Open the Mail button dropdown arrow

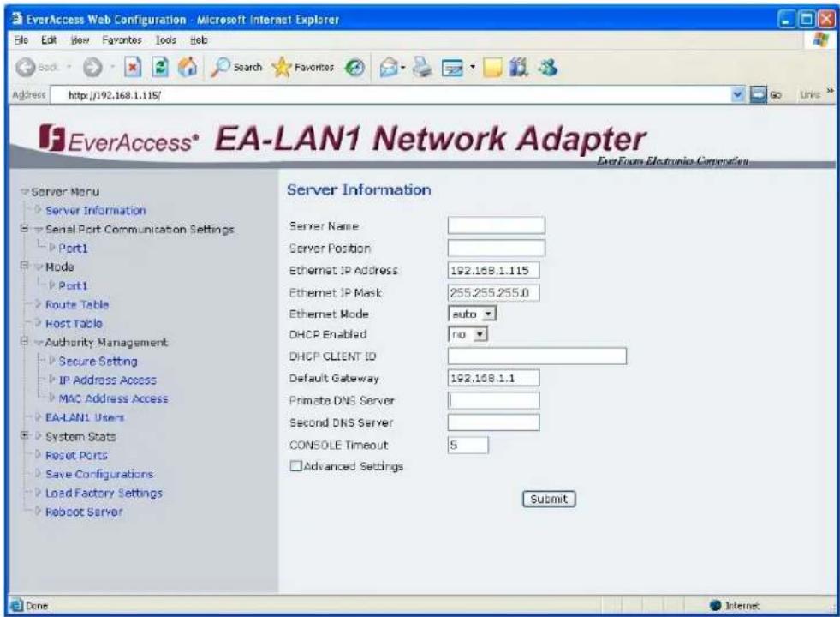click(402, 68)
